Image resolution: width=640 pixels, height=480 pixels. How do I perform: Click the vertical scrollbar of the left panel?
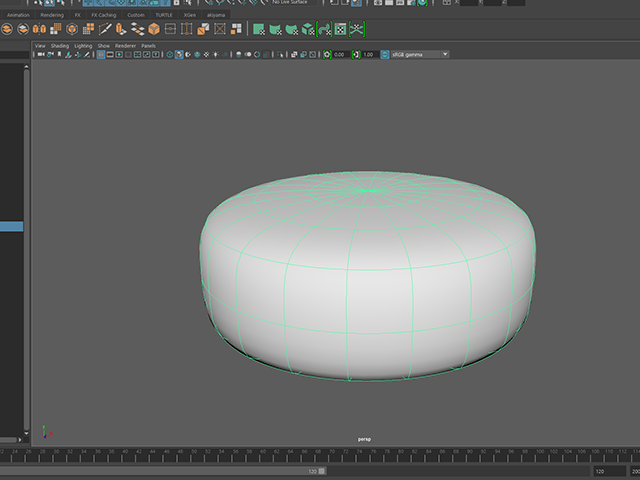pos(27,249)
